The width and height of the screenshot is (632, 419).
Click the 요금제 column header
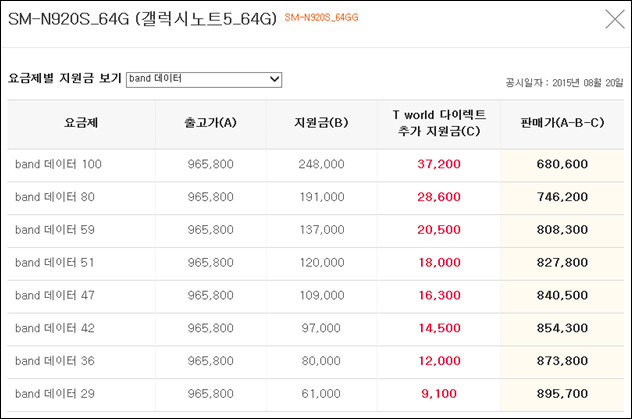81,122
